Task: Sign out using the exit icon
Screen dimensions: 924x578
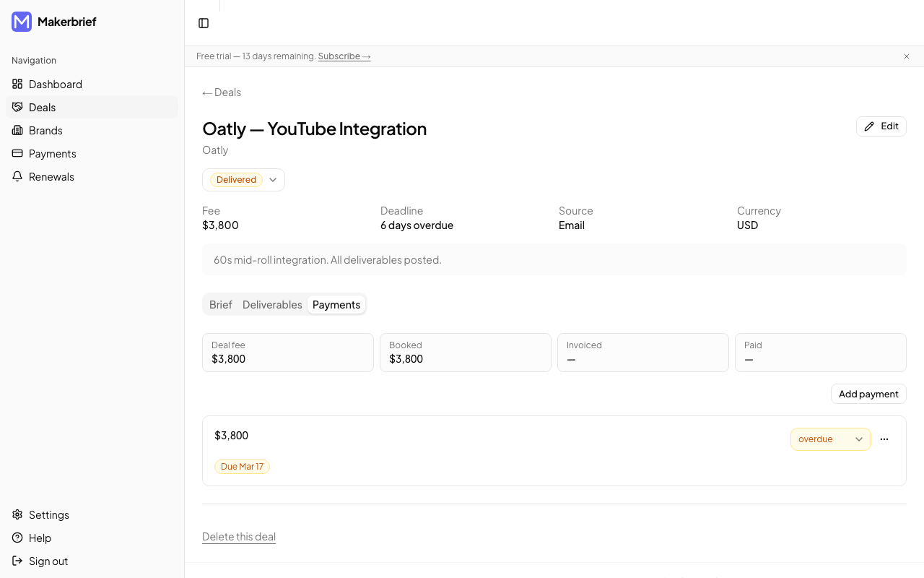Action: [x=17, y=561]
